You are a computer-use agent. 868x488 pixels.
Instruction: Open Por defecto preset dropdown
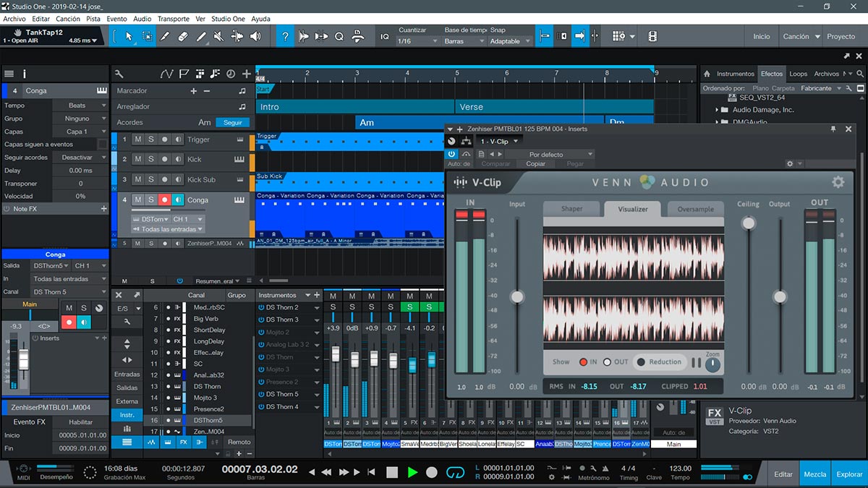[x=550, y=154]
